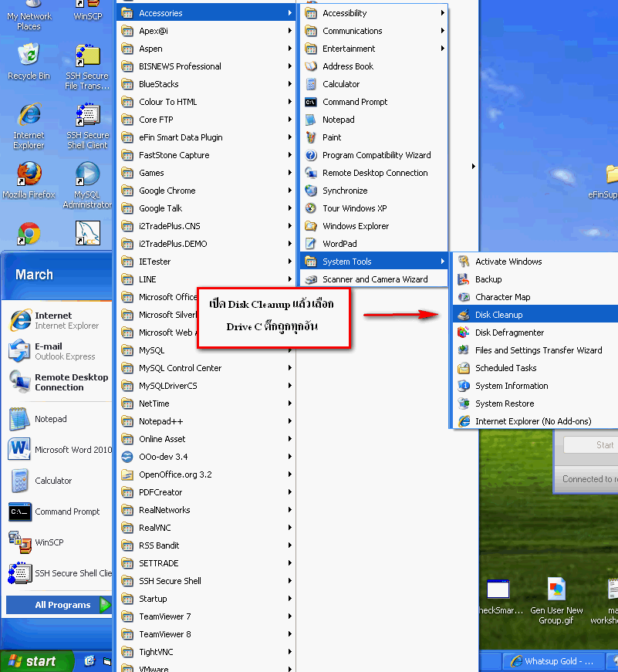Expand the PDFCreator folder arrow
The height and width of the screenshot is (672, 618).
(290, 492)
